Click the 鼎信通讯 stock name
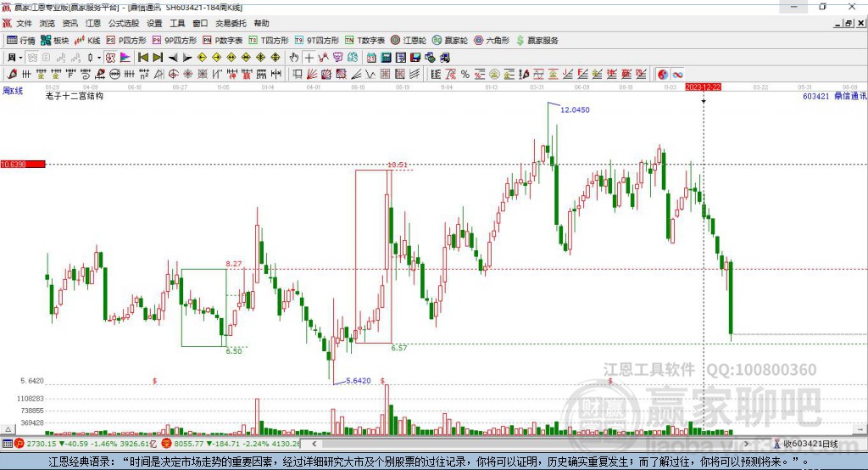Screen dimensions: 868x470 coord(850,97)
